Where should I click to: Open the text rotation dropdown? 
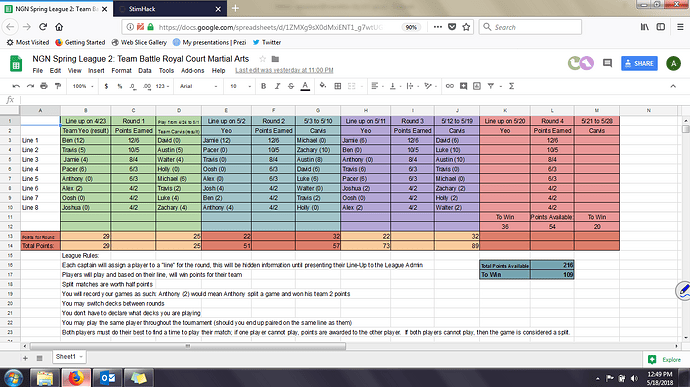(430, 86)
